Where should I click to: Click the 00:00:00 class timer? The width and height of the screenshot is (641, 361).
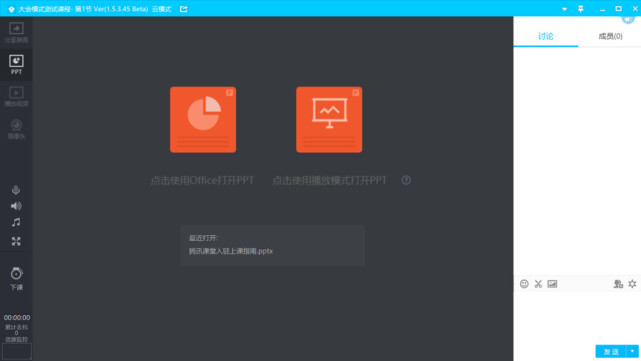tap(17, 317)
